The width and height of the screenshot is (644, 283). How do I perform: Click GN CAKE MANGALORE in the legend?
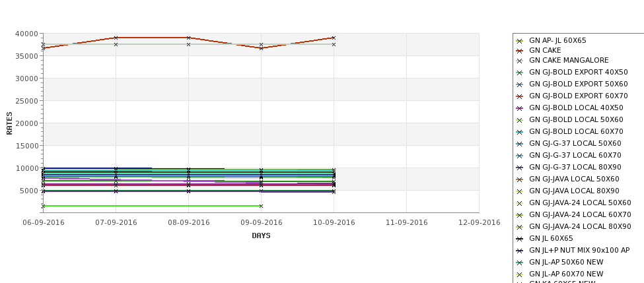pyautogui.click(x=569, y=60)
